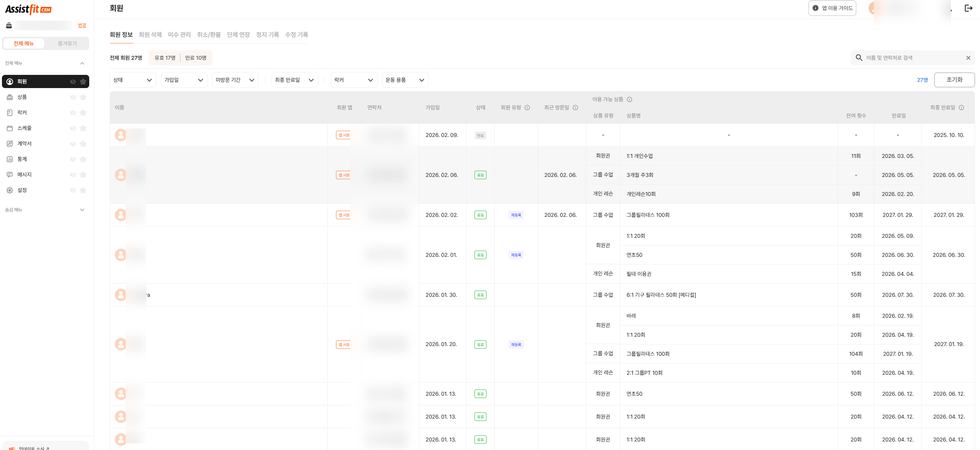The image size is (980, 450).
Task: Switch to the 미수 관리 tab
Action: [x=179, y=35]
